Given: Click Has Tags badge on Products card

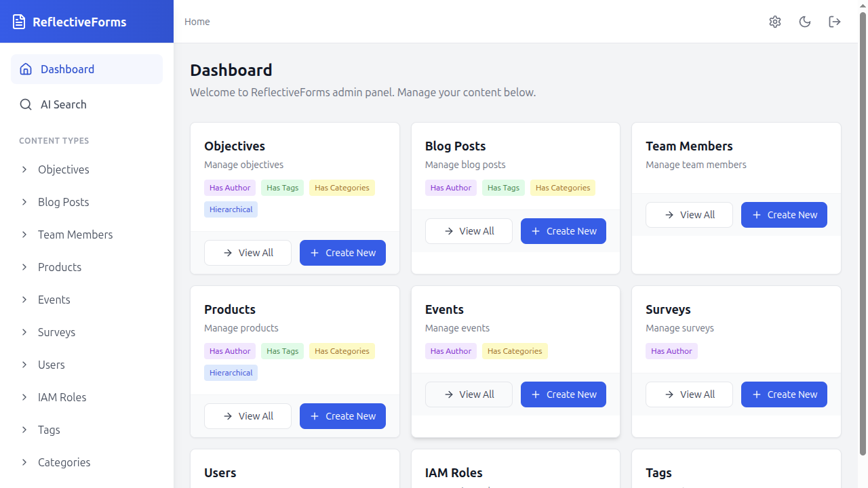Looking at the screenshot, I should [x=282, y=351].
